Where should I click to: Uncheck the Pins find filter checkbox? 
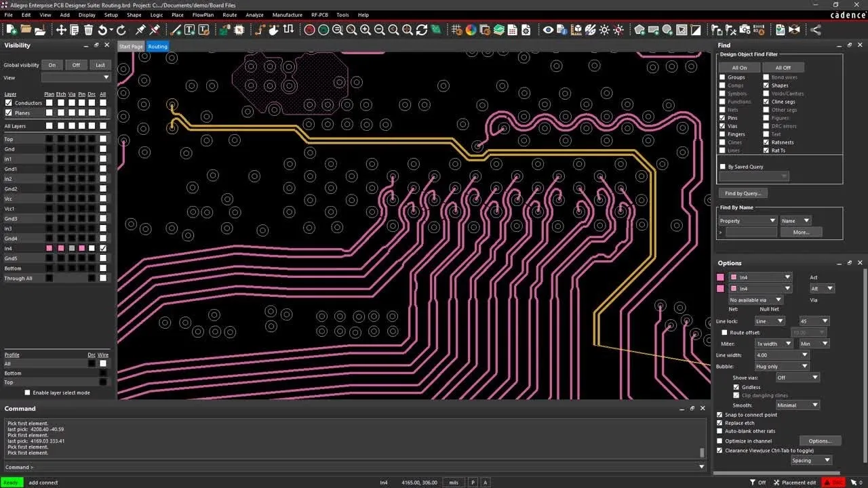point(722,118)
